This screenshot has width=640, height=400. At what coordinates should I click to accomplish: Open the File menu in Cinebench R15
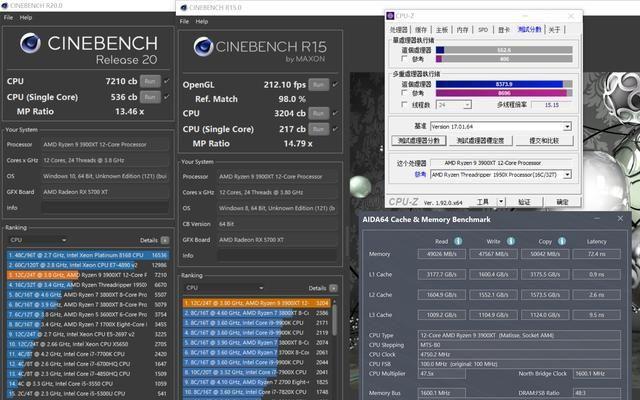184,21
